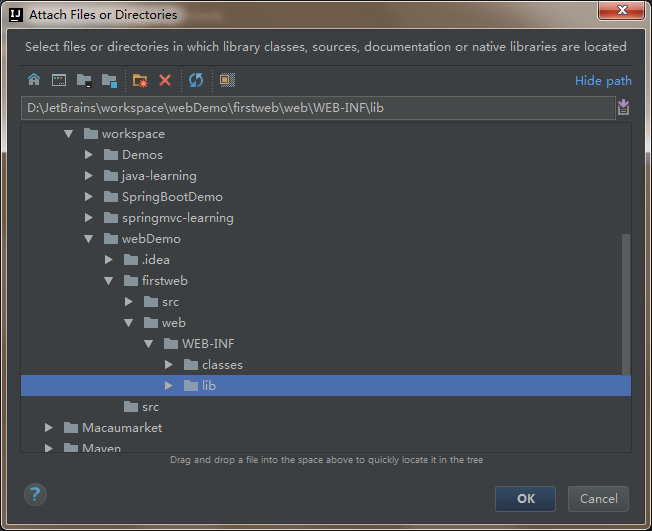Viewport: 652px width, 531px height.
Task: Expand the springmvc-learning folder
Action: (x=89, y=217)
